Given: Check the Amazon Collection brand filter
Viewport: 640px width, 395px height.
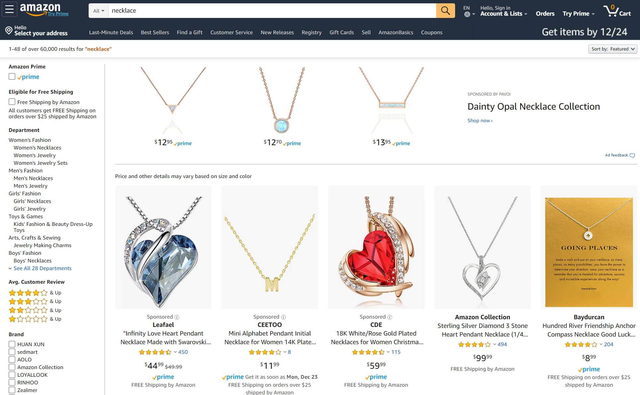Looking at the screenshot, I should (x=12, y=367).
